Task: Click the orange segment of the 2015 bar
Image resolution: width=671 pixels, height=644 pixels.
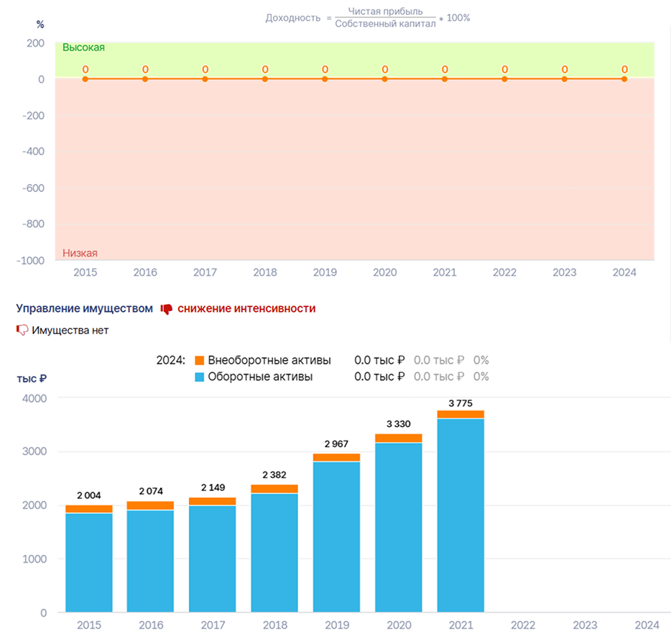Action: tap(89, 509)
